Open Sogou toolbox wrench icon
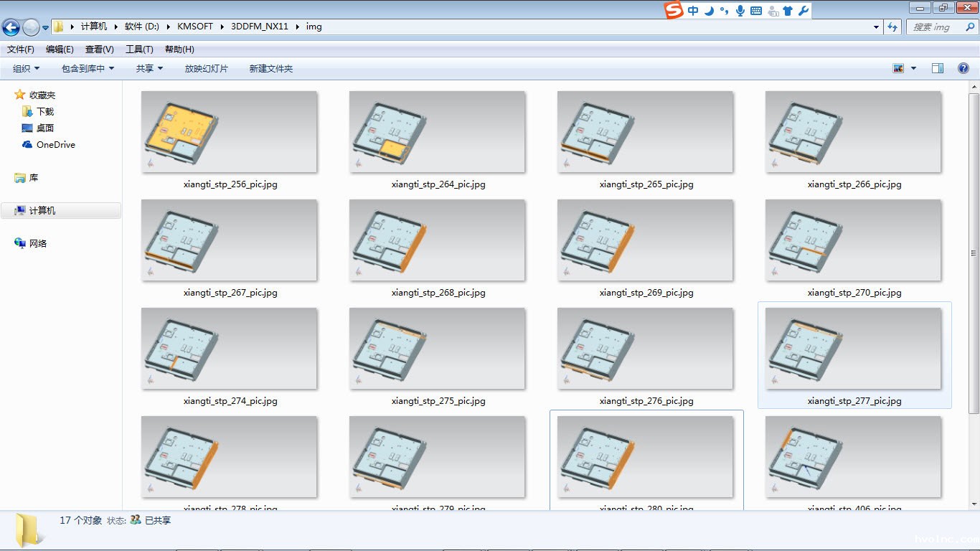Viewport: 980px width, 551px height. [x=804, y=11]
